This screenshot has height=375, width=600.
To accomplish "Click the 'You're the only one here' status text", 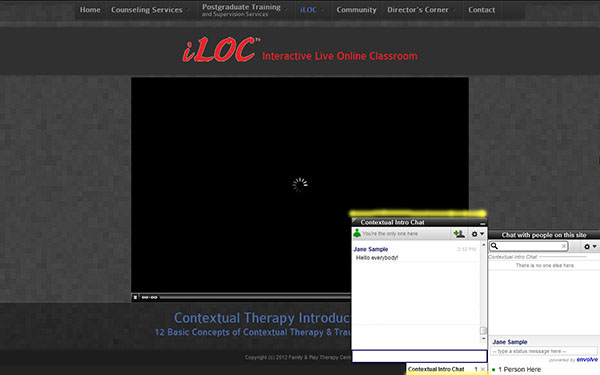I will tap(390, 233).
